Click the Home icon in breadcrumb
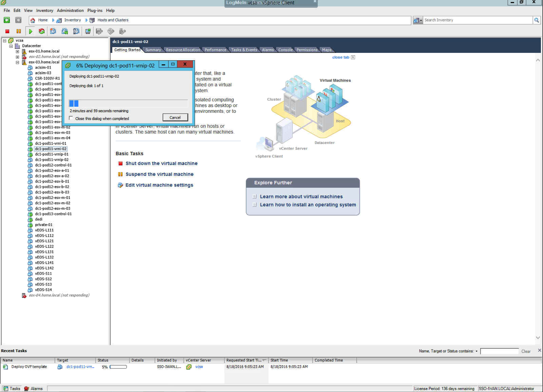The width and height of the screenshot is (543, 392). 33,20
